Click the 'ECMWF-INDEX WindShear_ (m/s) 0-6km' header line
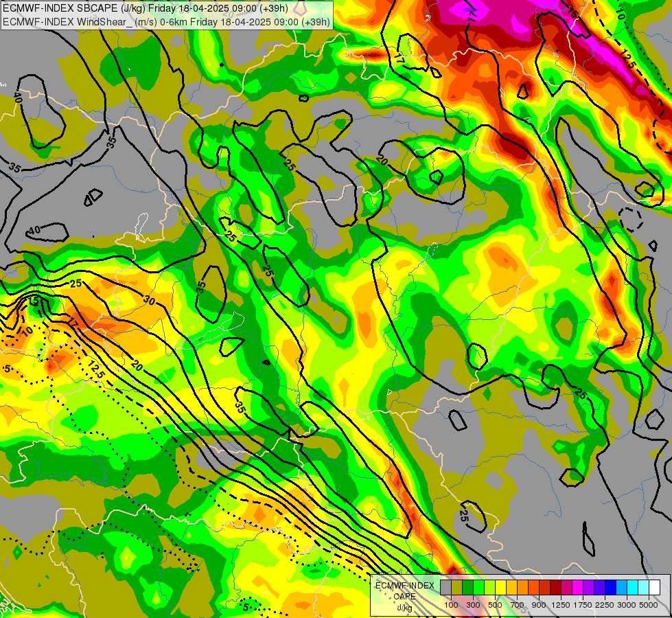The height and width of the screenshot is (618, 672). click(x=166, y=21)
